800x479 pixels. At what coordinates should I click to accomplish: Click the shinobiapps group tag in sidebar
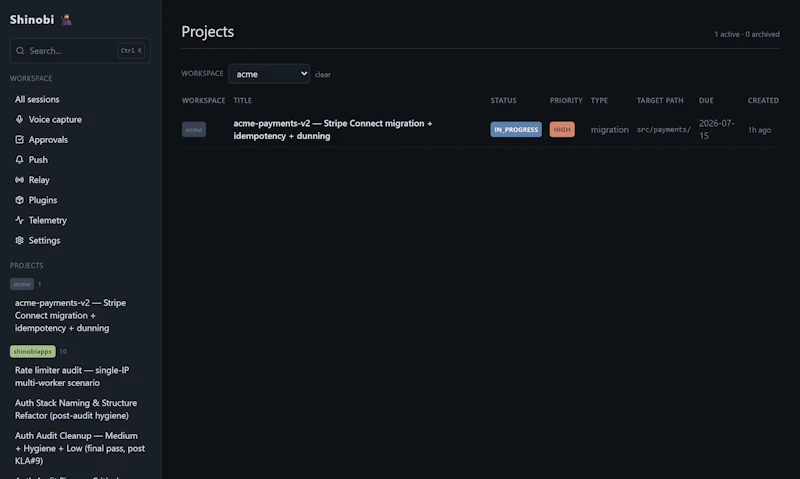(33, 351)
